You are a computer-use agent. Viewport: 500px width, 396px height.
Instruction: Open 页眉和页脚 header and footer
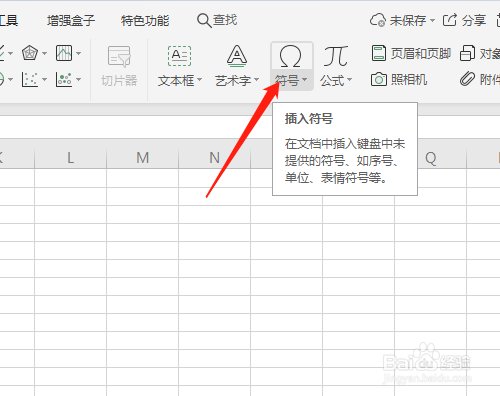pos(411,53)
